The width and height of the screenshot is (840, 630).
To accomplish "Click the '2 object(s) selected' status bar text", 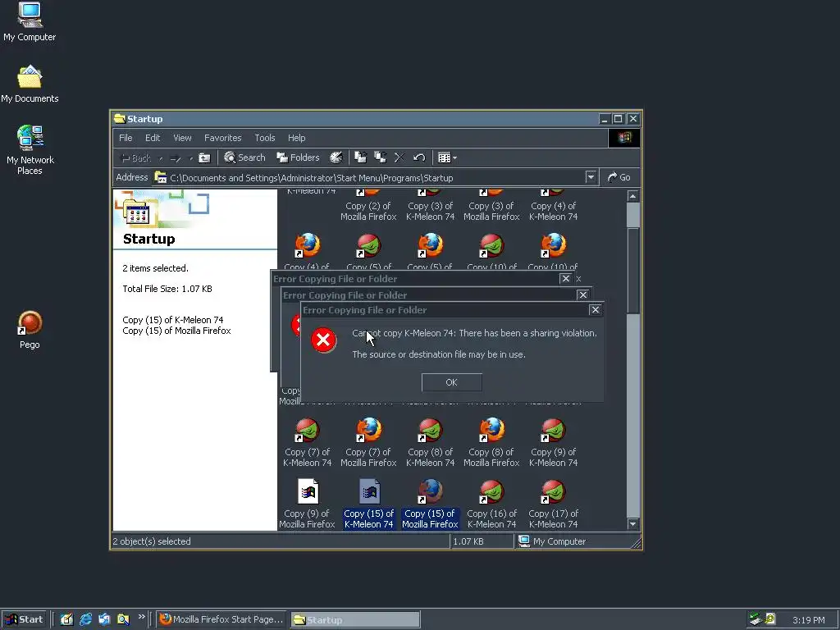I will (x=152, y=541).
